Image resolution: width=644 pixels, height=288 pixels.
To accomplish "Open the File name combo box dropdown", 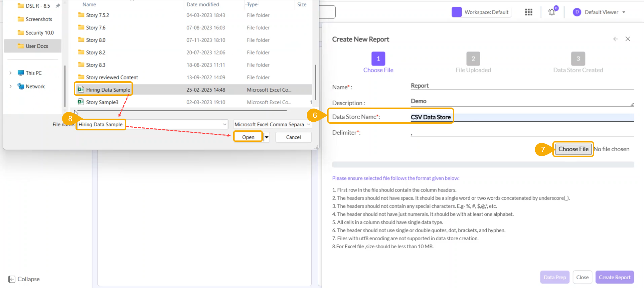I will pos(225,124).
